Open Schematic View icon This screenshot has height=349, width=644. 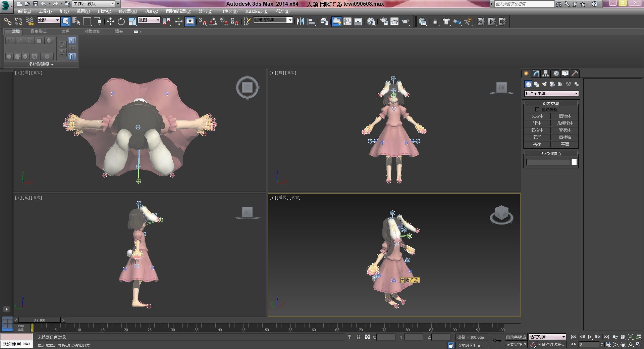pos(358,21)
